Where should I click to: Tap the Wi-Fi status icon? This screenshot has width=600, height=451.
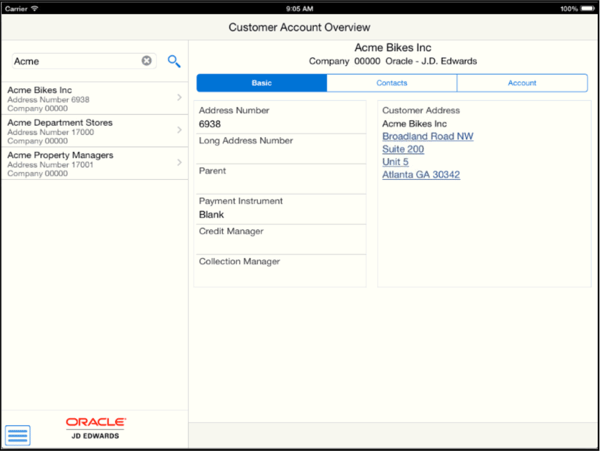point(35,8)
